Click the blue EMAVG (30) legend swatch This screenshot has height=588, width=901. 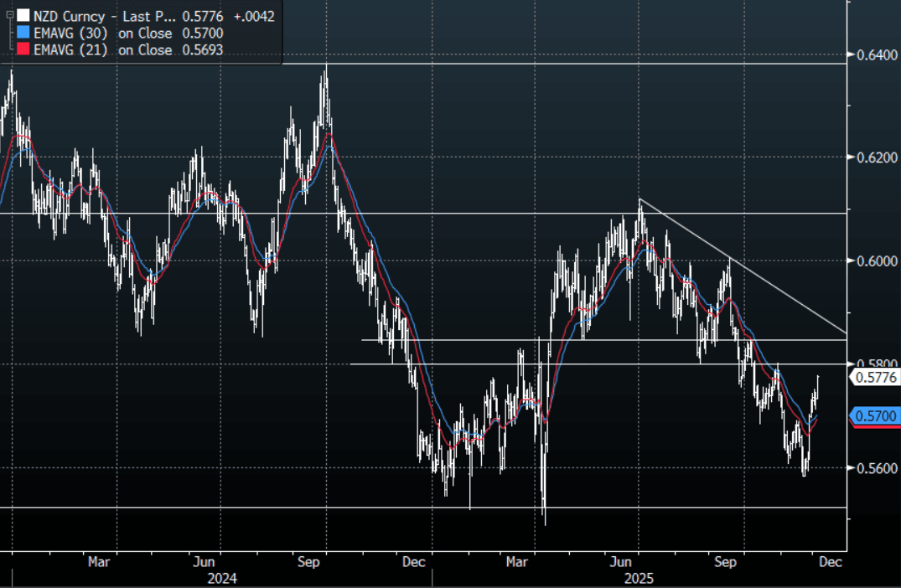23,33
